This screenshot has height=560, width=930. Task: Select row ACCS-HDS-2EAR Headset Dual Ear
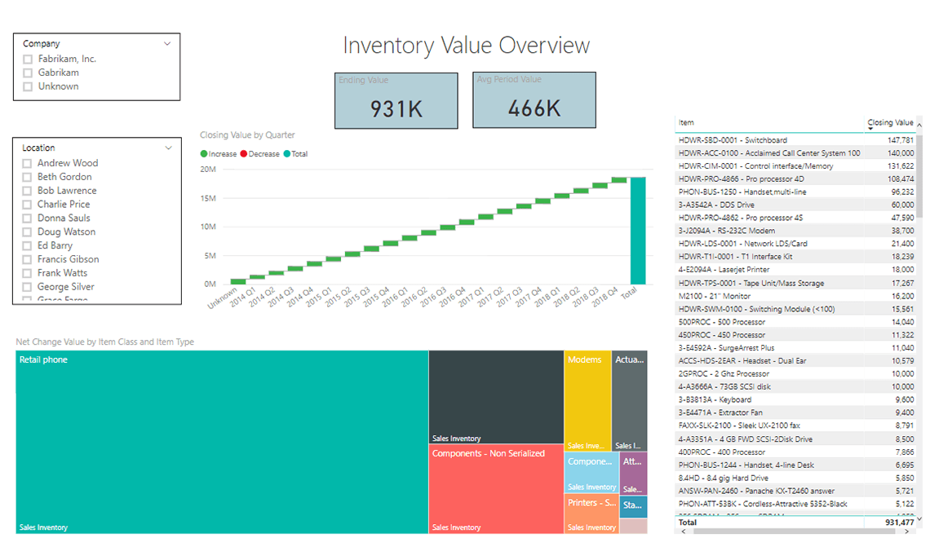coord(796,361)
